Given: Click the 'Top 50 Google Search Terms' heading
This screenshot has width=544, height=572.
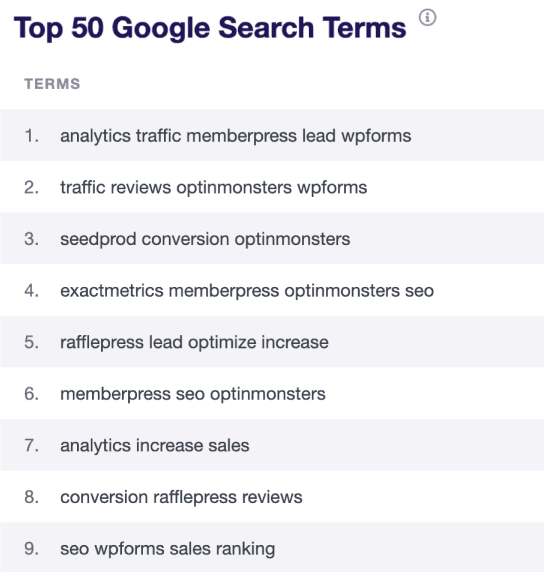Looking at the screenshot, I should click(x=210, y=28).
